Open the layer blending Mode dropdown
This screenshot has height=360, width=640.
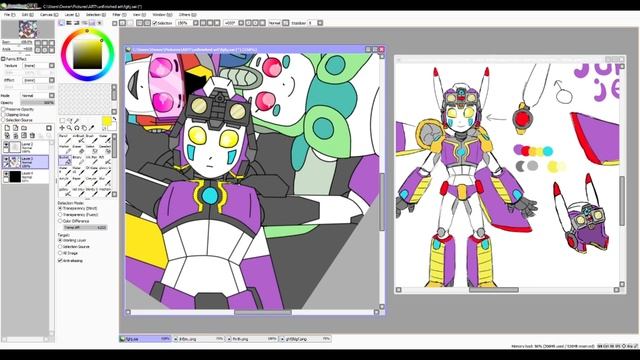pyautogui.click(x=52, y=96)
